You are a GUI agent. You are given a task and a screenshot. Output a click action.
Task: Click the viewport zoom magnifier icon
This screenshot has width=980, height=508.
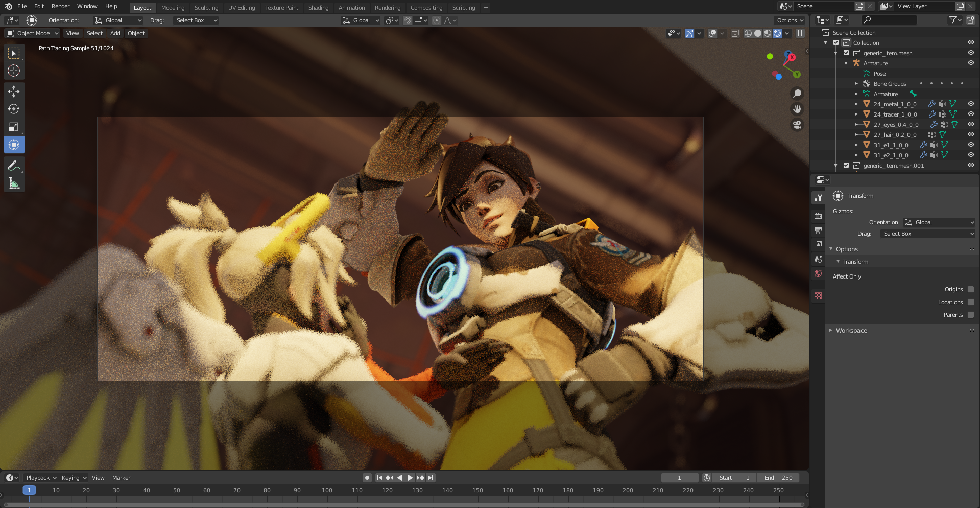coord(797,94)
